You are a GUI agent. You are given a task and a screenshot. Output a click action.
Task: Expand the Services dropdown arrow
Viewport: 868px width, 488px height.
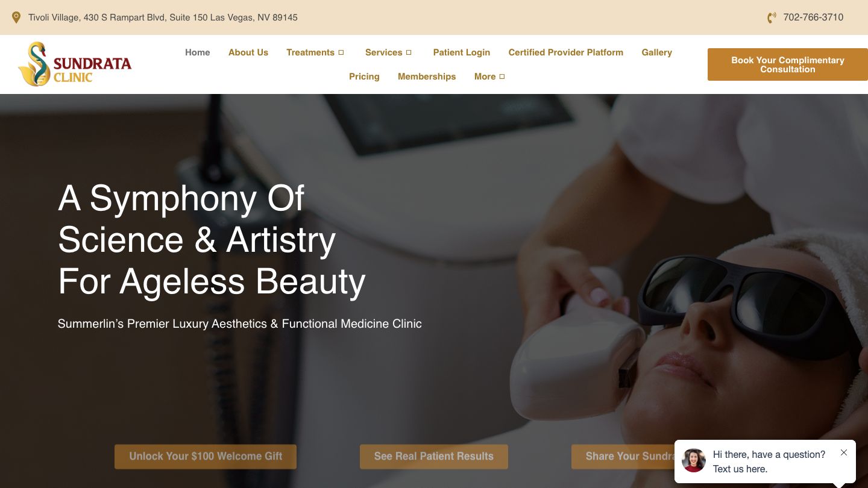pos(409,52)
